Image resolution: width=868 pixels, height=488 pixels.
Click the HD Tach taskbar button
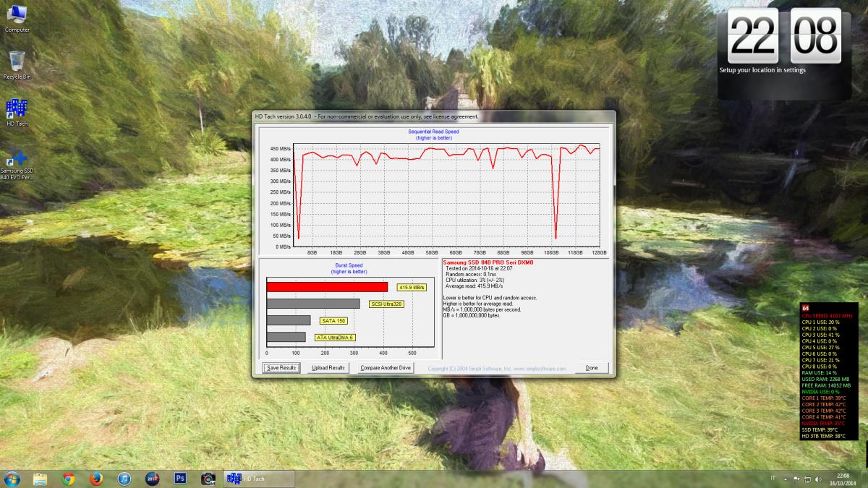tap(260, 479)
